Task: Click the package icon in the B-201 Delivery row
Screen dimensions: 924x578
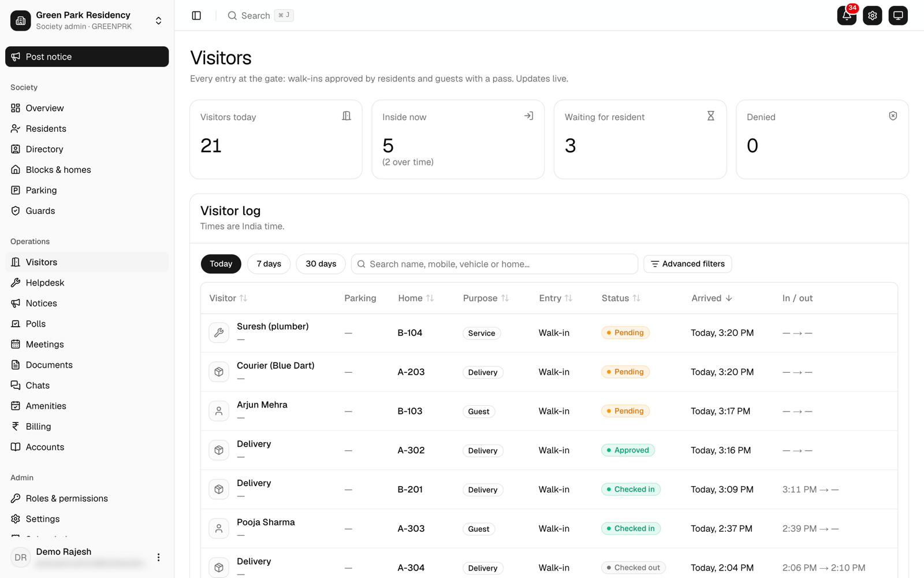Action: (x=219, y=490)
